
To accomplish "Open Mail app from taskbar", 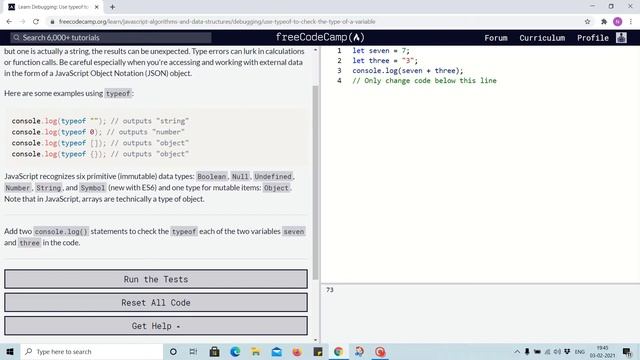I will [x=276, y=351].
